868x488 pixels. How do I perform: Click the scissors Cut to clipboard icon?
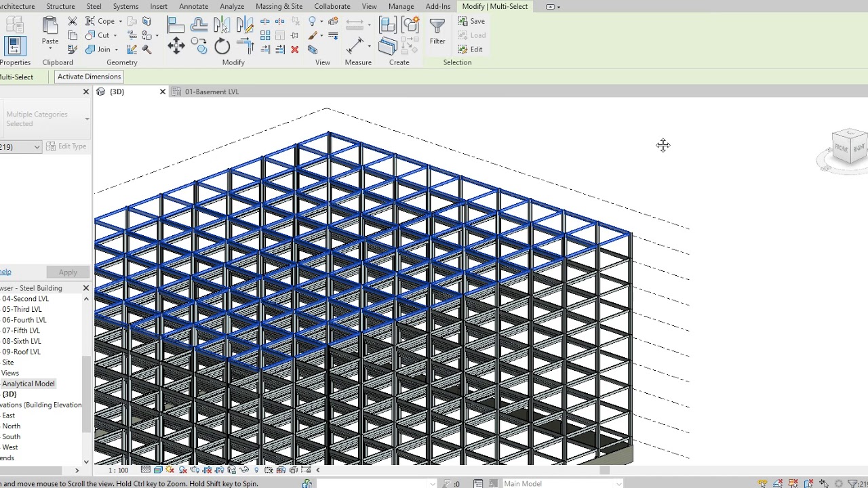click(x=72, y=21)
